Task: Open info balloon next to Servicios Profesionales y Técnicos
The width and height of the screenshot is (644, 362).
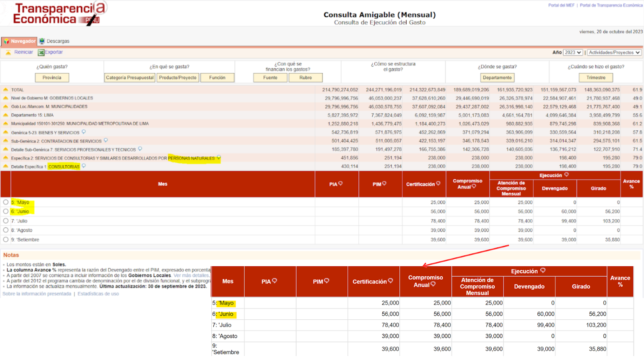Action: pyautogui.click(x=140, y=149)
